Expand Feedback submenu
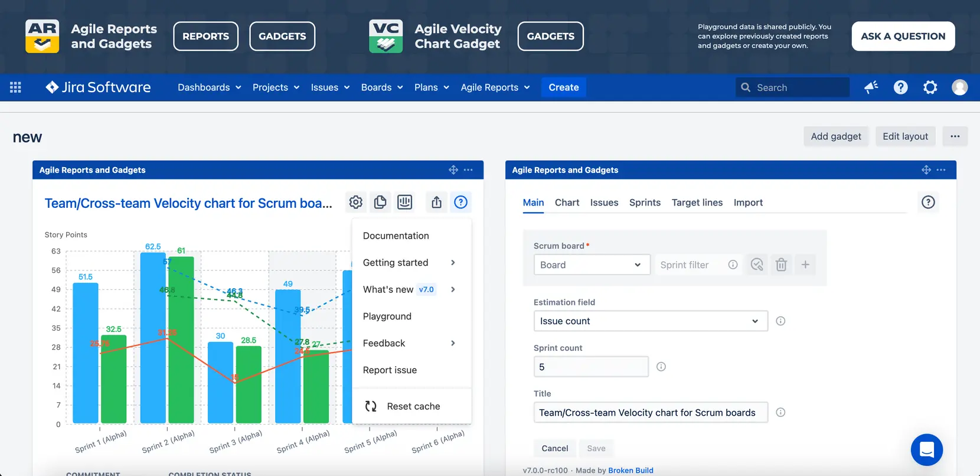 point(411,343)
